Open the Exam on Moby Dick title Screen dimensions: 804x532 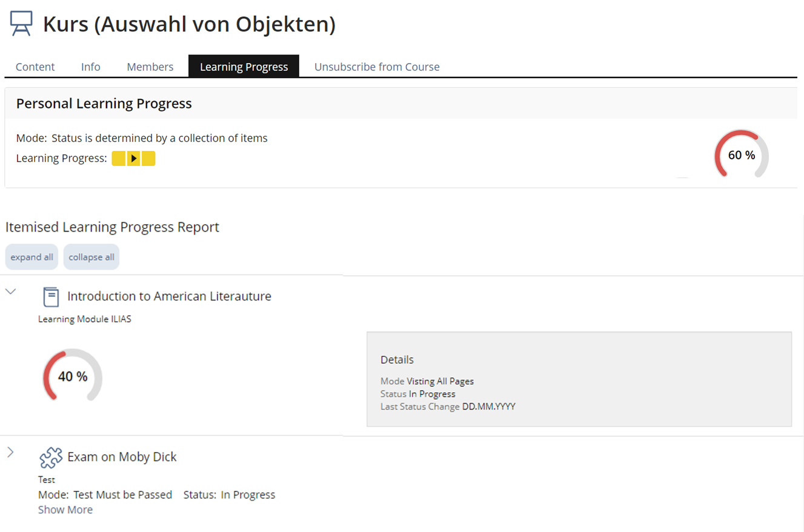(122, 457)
